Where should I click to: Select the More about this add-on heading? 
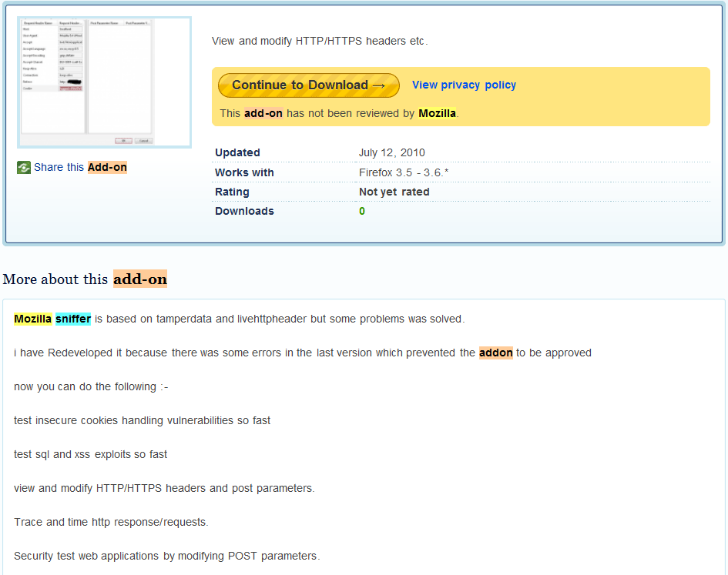click(85, 279)
